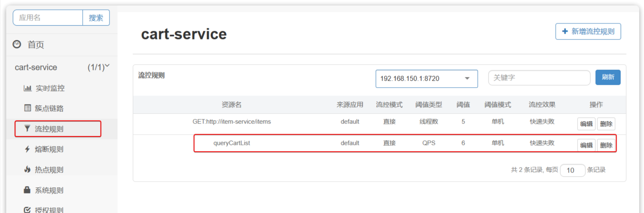Click the flame icon for 热点规则
The height and width of the screenshot is (213, 644).
(27, 170)
